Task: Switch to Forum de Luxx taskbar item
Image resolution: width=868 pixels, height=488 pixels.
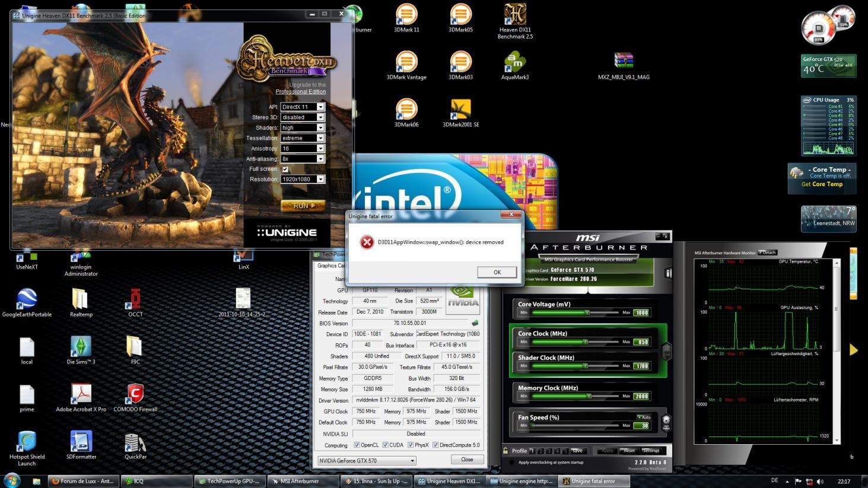Action: tap(84, 481)
